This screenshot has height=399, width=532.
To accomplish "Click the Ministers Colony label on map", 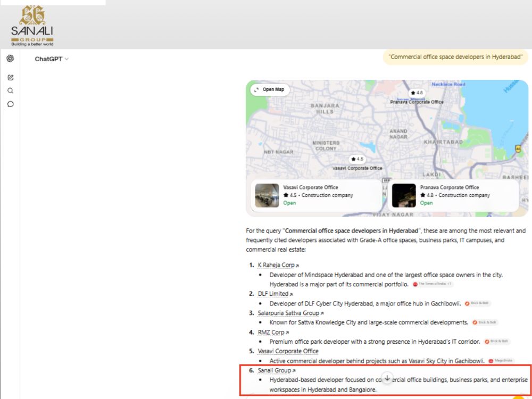I will [x=326, y=146].
